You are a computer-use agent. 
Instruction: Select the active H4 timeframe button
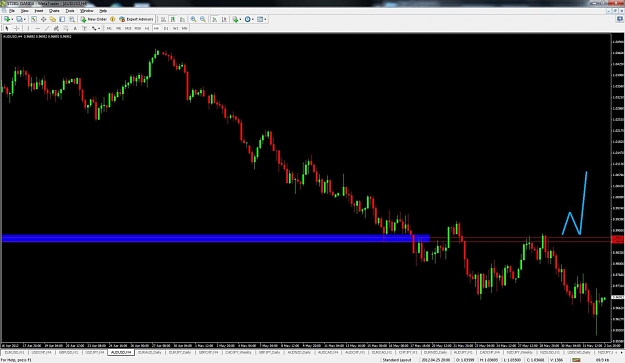point(156,28)
